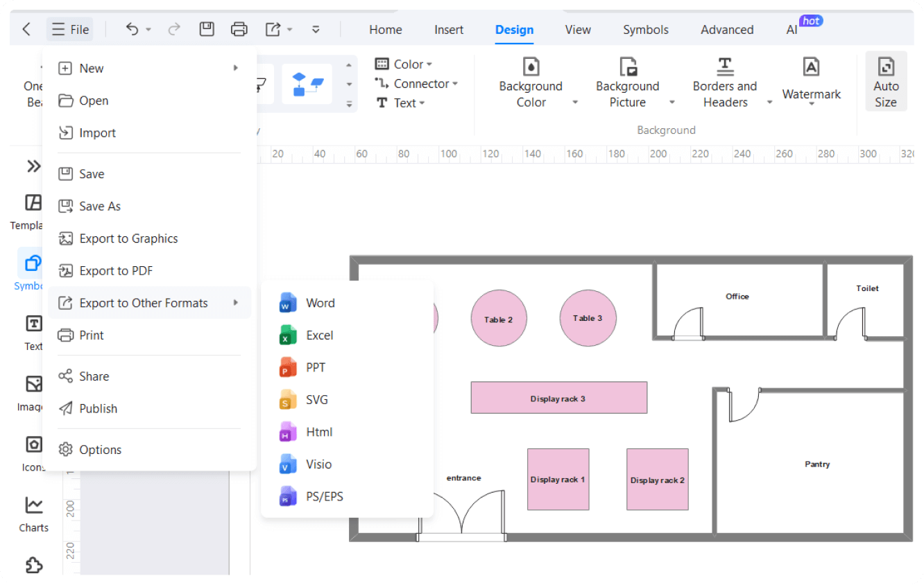The height and width of the screenshot is (585, 924).
Task: Export to PS/EPS format
Action: point(347,496)
